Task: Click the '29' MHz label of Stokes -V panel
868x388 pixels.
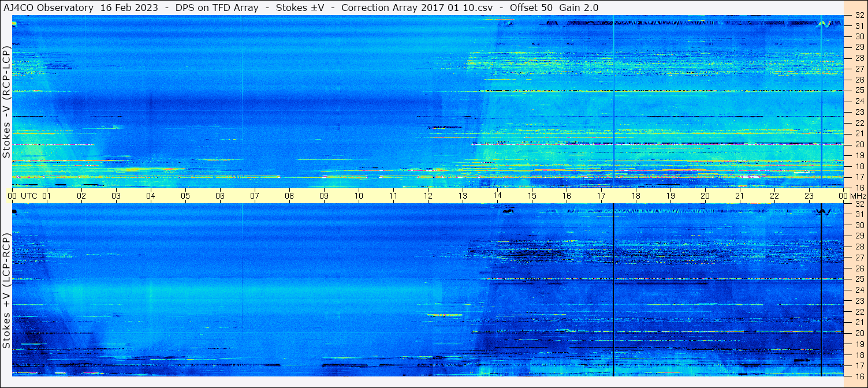Action: [859, 47]
